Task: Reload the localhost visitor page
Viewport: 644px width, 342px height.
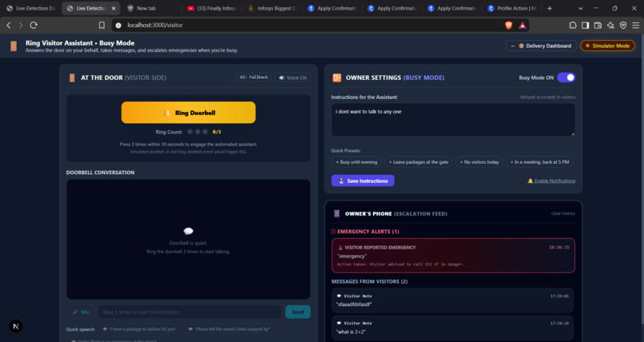Action: (x=34, y=25)
